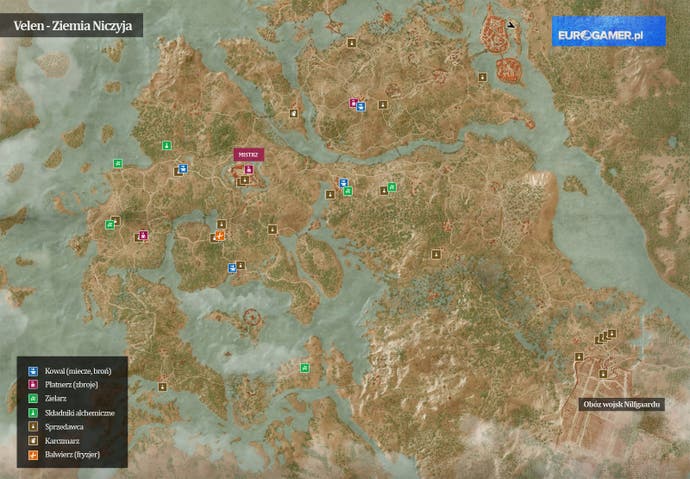Image resolution: width=690 pixels, height=479 pixels.
Task: Click the 'Płatnerz (zbroje)' legend text
Action: click(x=71, y=384)
